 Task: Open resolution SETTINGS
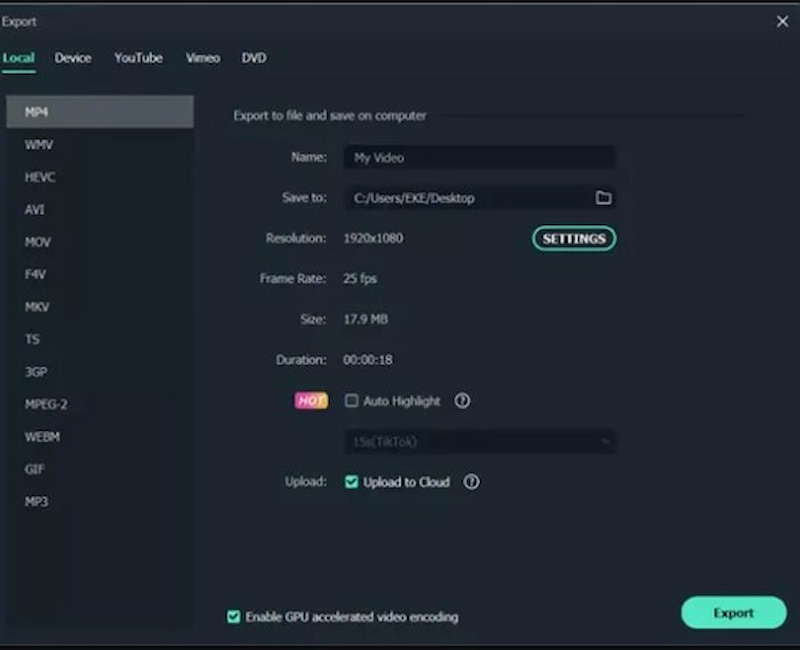point(573,239)
